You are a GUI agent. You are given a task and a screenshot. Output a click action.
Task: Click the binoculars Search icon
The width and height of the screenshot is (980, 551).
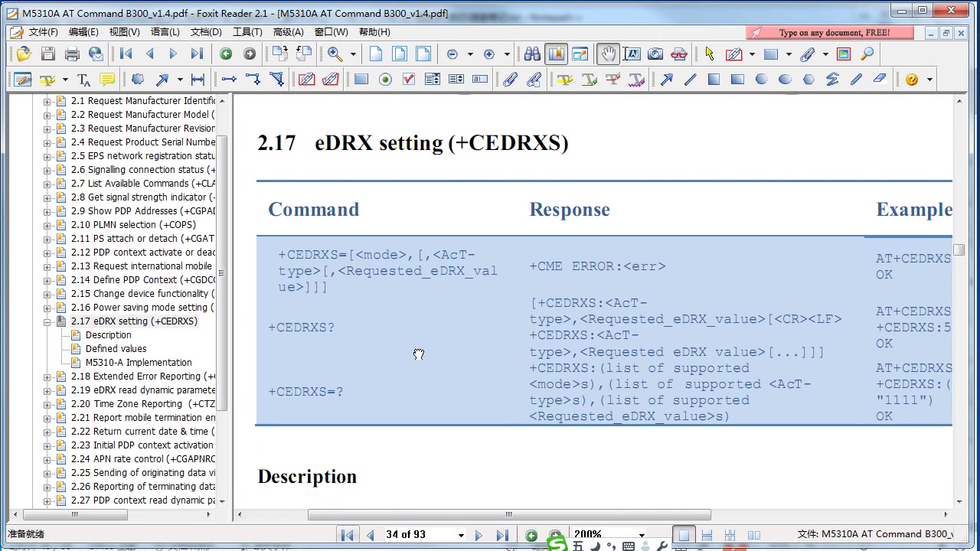coord(532,54)
